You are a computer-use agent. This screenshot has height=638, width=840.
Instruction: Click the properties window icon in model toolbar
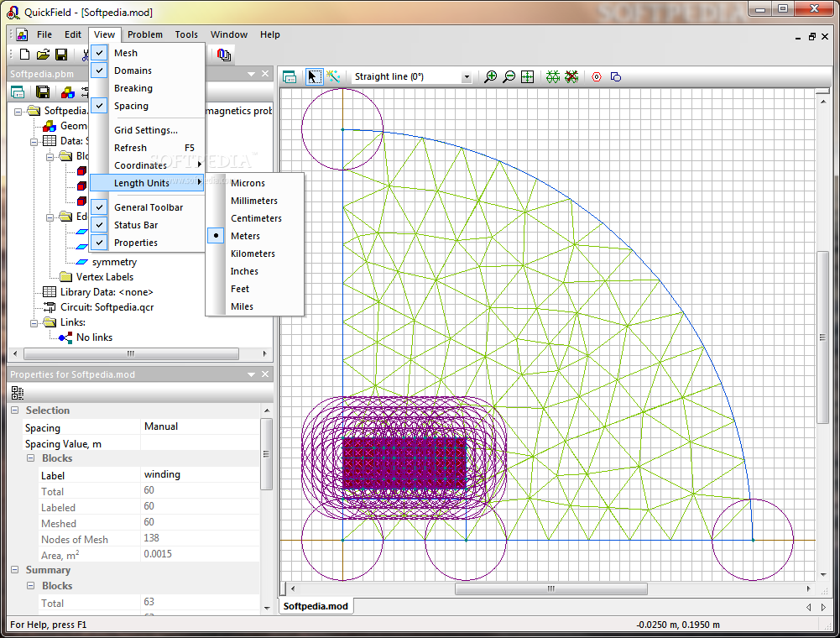click(x=290, y=77)
